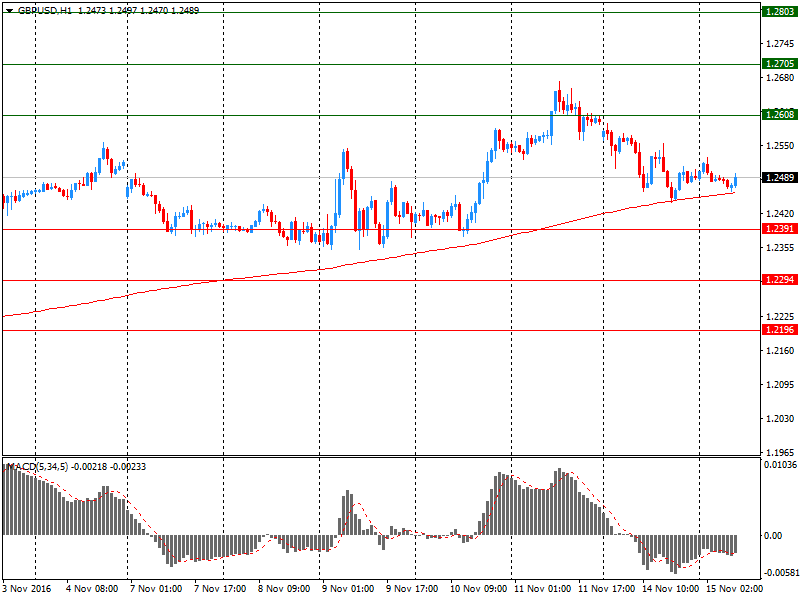
Task: Click the 7 Nov 01:00 time label
Action: [156, 589]
